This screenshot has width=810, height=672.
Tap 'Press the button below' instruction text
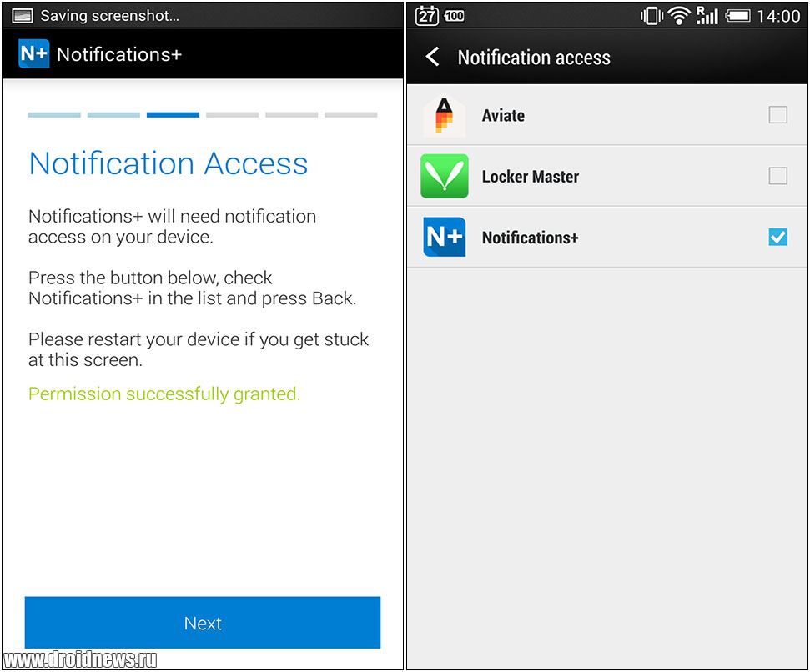coord(193,288)
